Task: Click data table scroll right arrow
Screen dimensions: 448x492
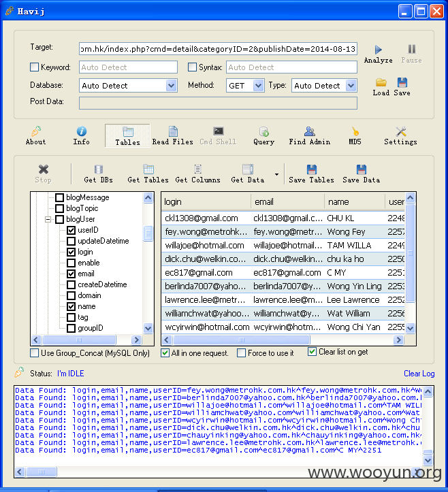Action: (398, 340)
